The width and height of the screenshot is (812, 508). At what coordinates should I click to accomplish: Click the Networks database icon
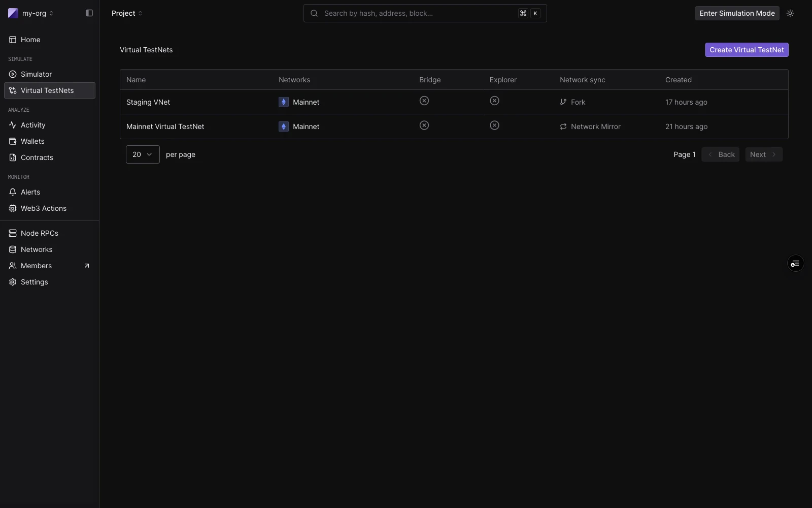13,249
